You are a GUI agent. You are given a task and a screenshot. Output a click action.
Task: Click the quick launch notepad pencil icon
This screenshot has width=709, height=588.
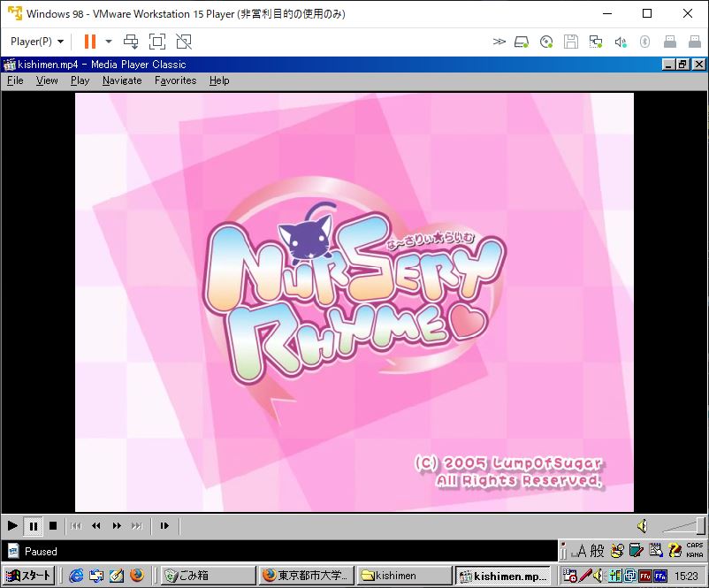coord(117,576)
